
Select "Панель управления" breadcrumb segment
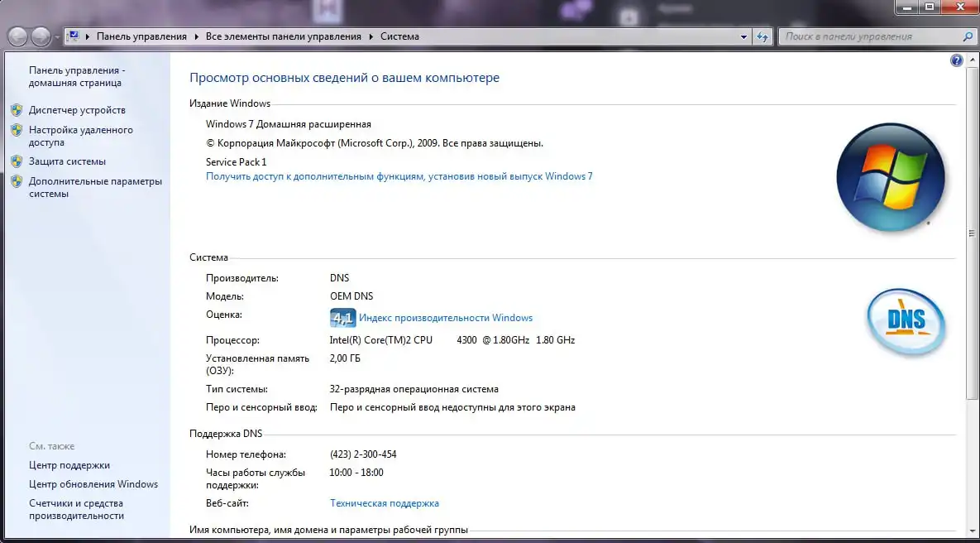141,36
